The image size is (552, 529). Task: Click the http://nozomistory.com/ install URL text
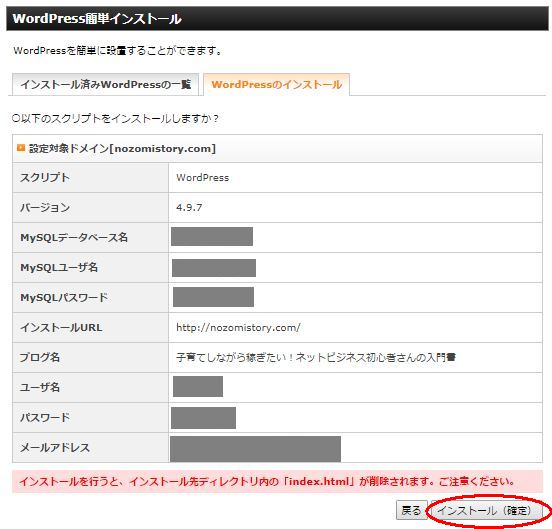click(238, 328)
